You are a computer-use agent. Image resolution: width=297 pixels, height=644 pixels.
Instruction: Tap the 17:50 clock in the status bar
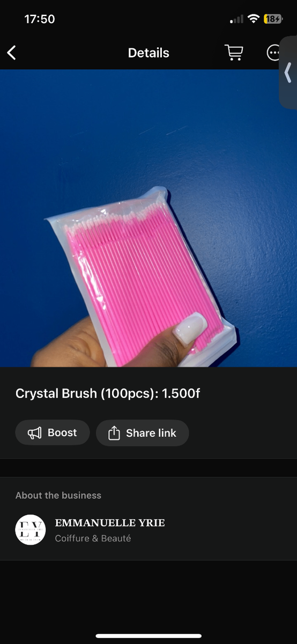[40, 19]
